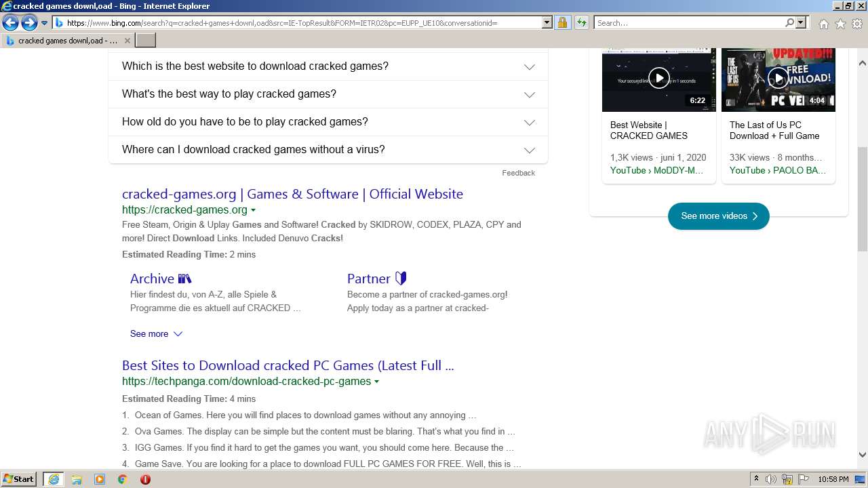Click the volume speaker tray icon
The height and width of the screenshot is (488, 868).
pos(771,479)
